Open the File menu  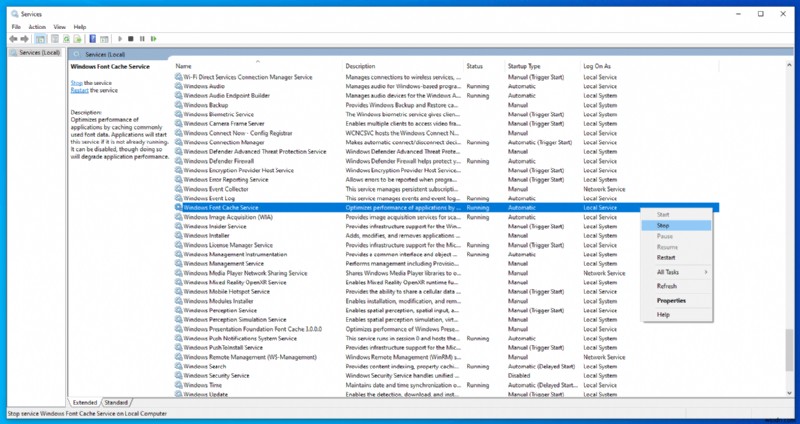click(x=16, y=27)
